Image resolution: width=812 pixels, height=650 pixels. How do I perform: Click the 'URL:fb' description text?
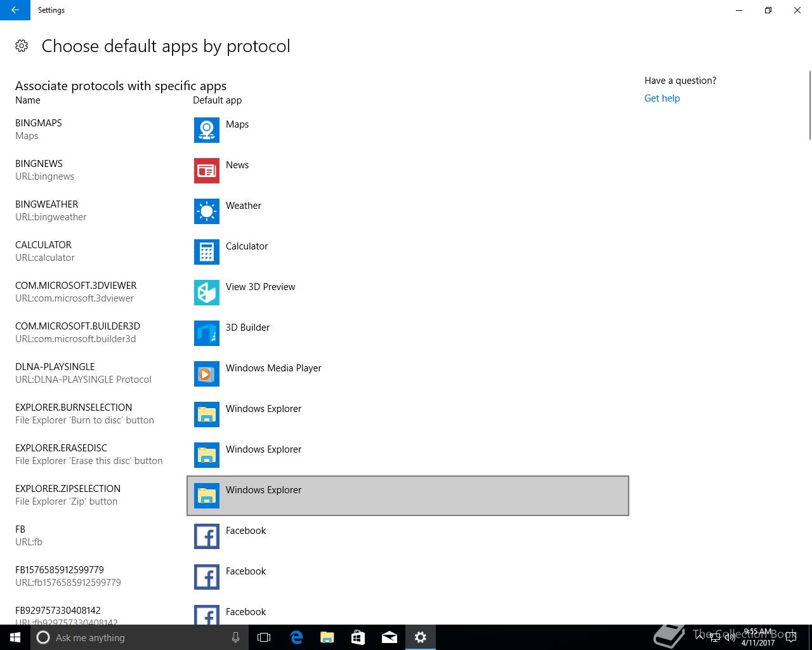click(x=29, y=542)
